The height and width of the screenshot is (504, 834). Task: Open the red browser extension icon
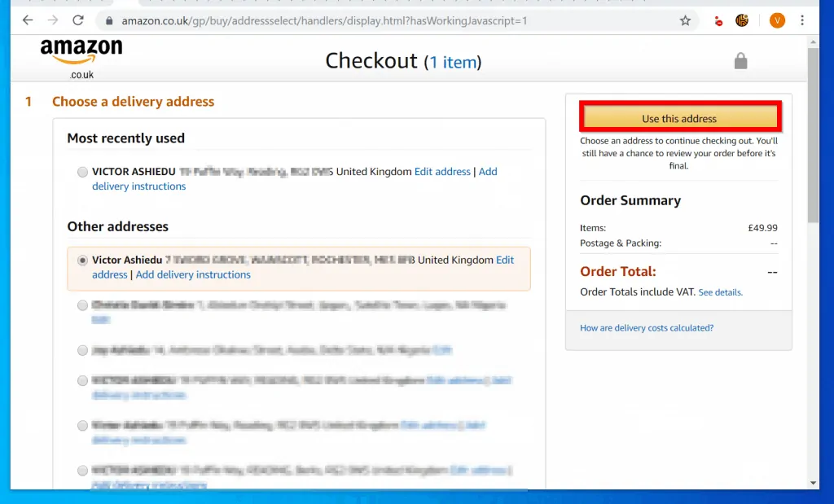coord(718,20)
